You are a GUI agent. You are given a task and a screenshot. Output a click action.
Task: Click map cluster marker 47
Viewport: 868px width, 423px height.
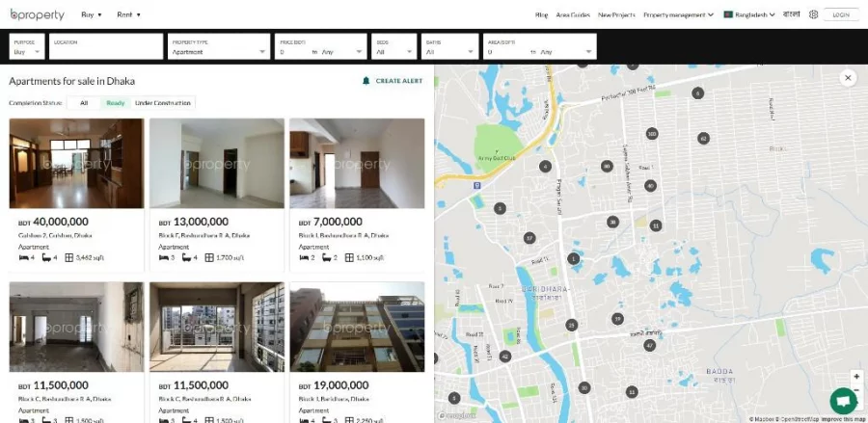(x=649, y=346)
